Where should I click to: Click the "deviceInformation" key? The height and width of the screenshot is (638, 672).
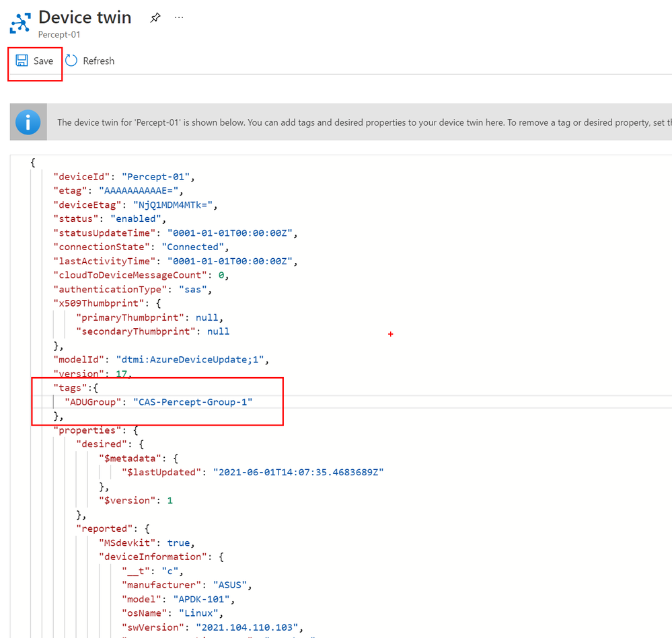(x=153, y=557)
